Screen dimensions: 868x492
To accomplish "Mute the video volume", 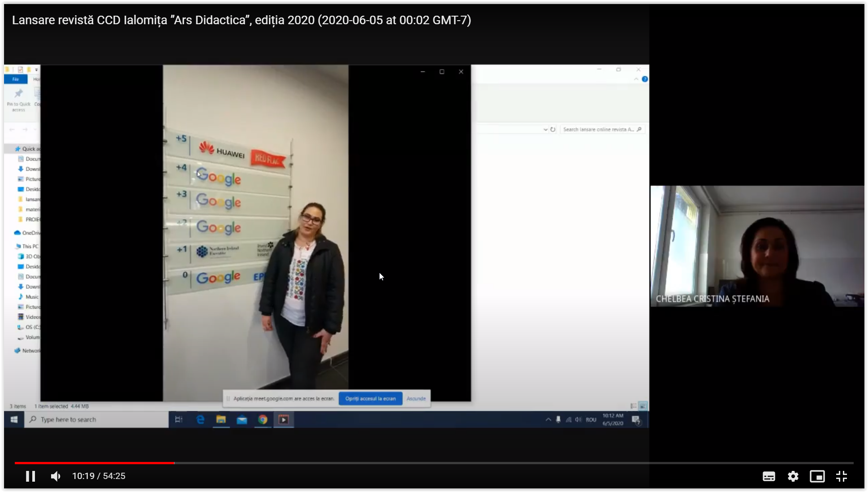I will [x=56, y=476].
